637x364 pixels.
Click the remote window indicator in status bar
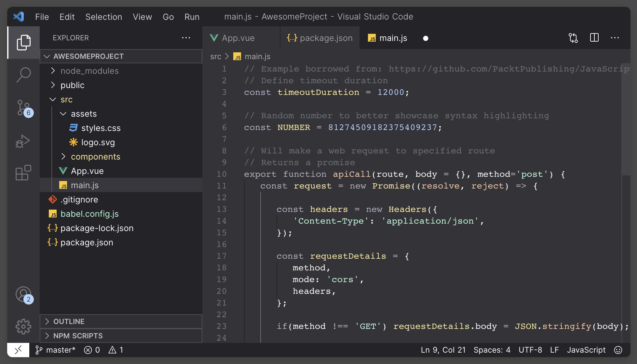[x=18, y=350]
